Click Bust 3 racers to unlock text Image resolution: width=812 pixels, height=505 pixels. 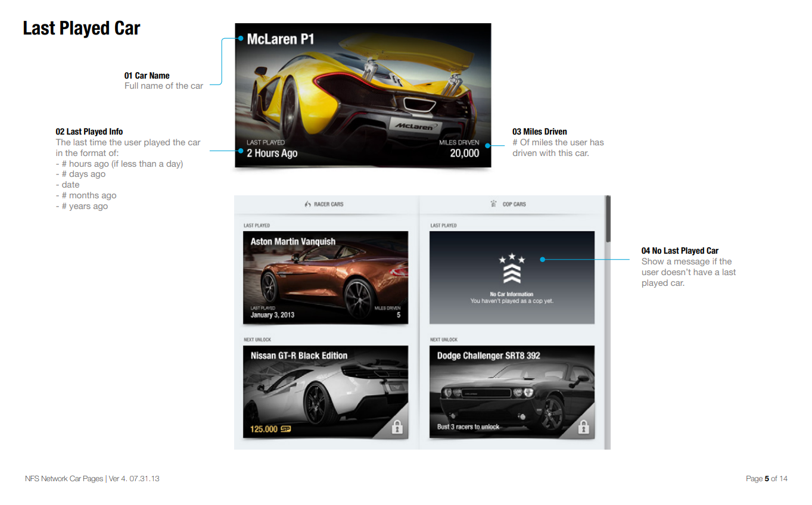468,427
